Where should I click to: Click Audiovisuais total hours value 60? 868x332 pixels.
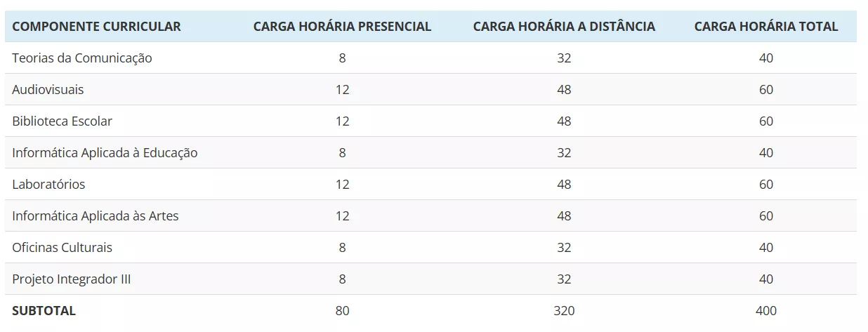click(765, 90)
